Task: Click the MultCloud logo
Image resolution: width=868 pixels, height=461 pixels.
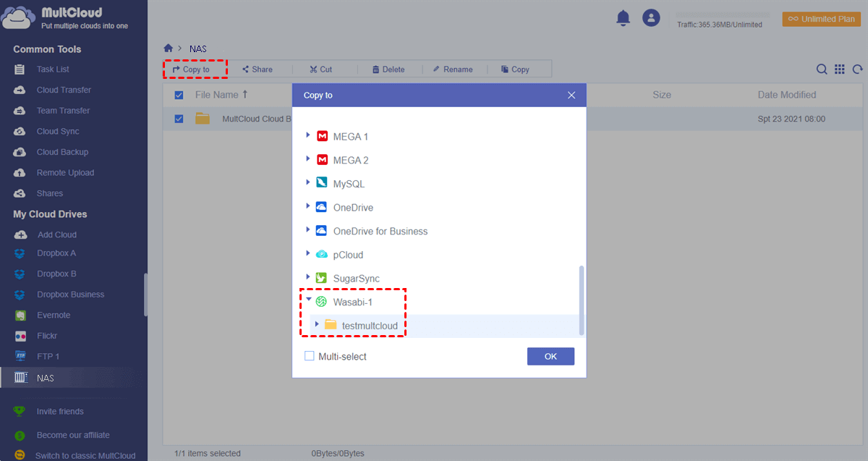Action: [x=18, y=17]
